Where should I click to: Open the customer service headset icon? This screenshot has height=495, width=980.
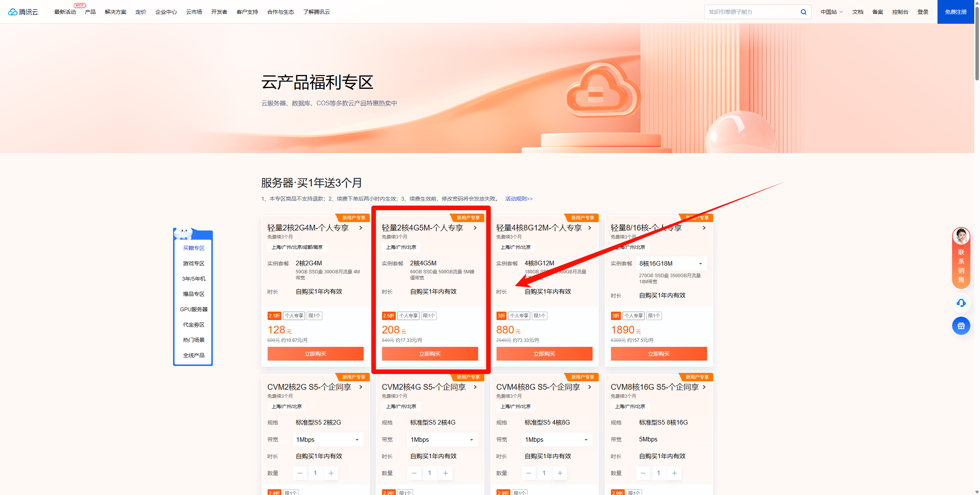(x=961, y=303)
